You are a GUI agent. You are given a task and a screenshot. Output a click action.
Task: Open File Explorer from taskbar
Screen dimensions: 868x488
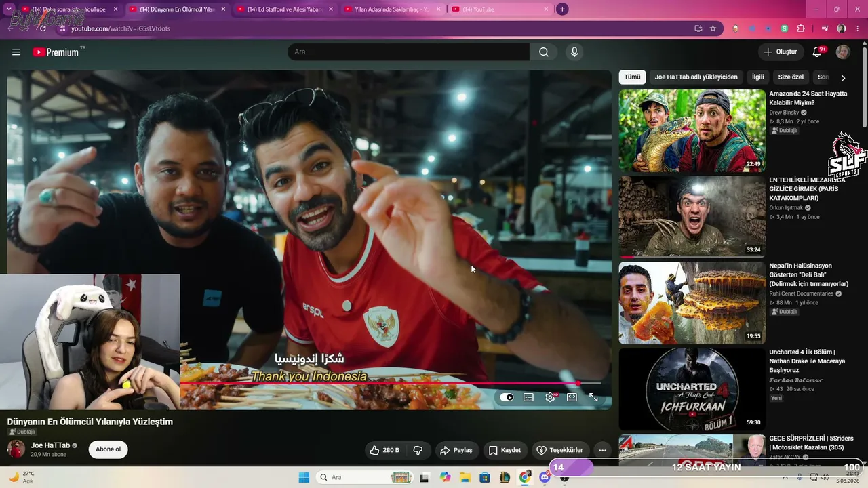[x=465, y=477]
